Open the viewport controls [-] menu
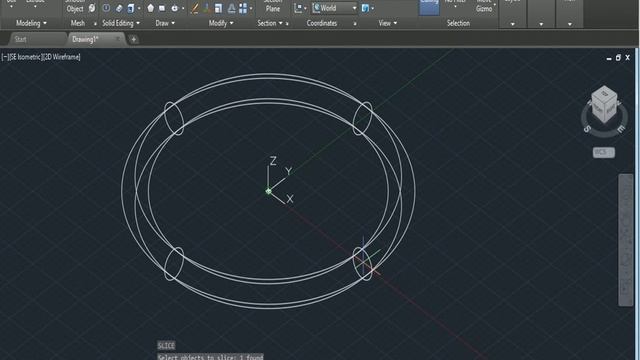This screenshot has width=640, height=360. pos(5,57)
